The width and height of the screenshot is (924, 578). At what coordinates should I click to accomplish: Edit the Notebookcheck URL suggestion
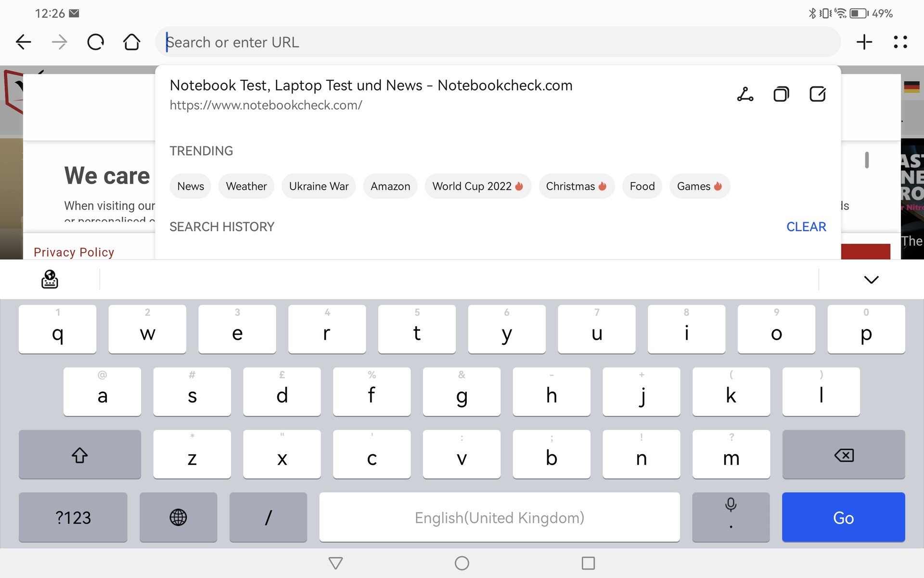[818, 94]
